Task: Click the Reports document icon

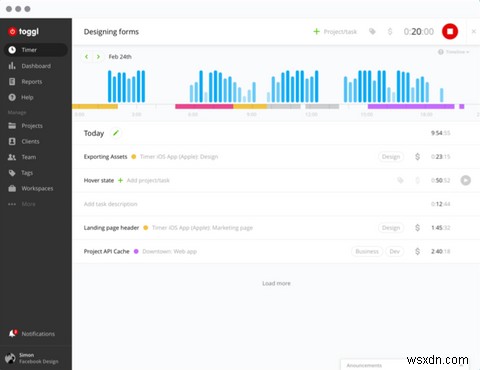Action: tap(12, 82)
